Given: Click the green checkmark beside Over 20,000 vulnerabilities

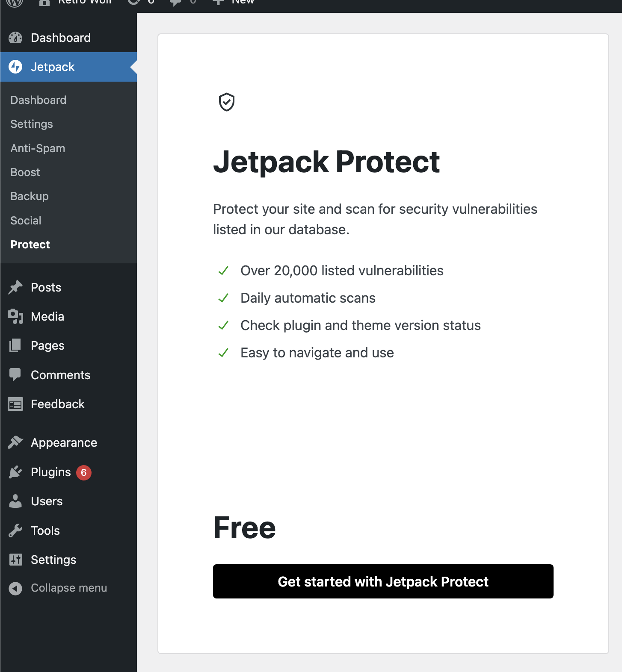Looking at the screenshot, I should (223, 271).
